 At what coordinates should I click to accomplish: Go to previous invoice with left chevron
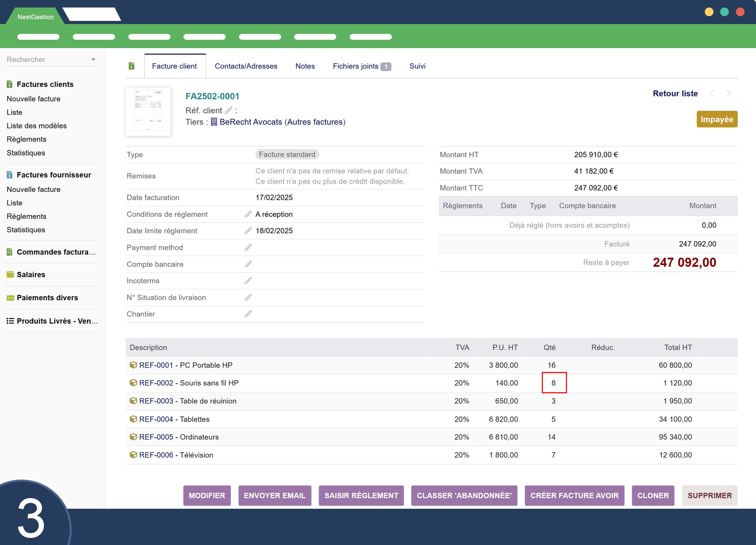point(712,93)
